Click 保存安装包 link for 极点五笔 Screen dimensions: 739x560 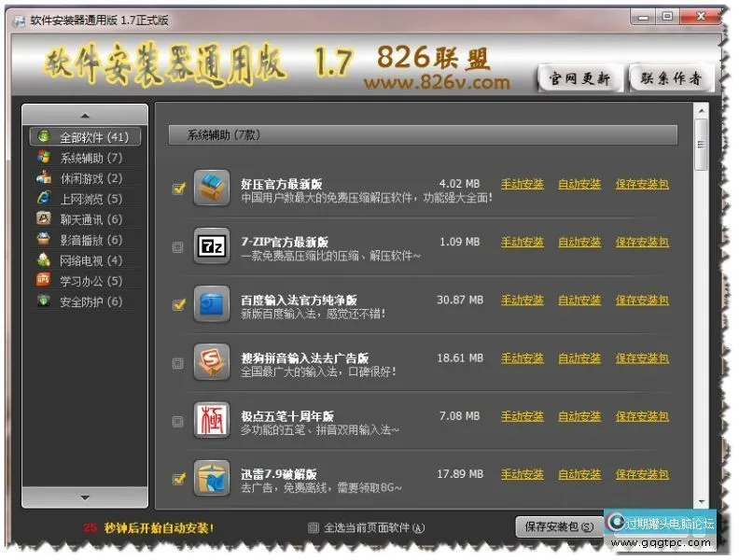pos(642,416)
